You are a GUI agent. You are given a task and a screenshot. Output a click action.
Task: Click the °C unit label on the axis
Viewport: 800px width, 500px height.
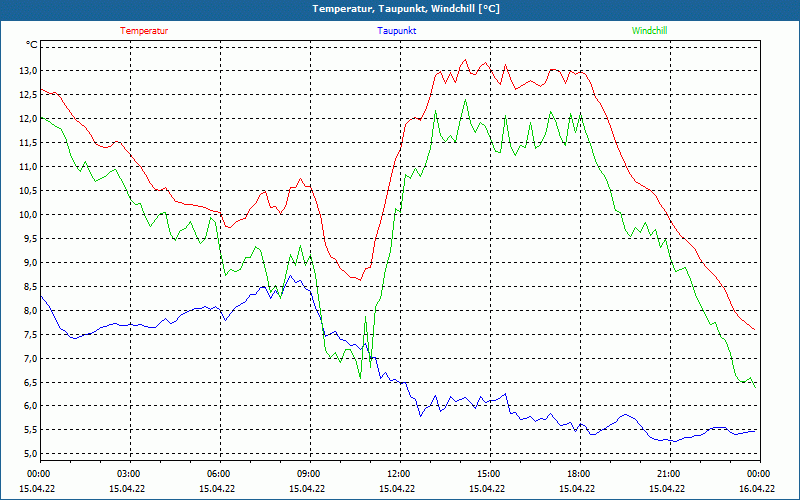click(x=32, y=45)
